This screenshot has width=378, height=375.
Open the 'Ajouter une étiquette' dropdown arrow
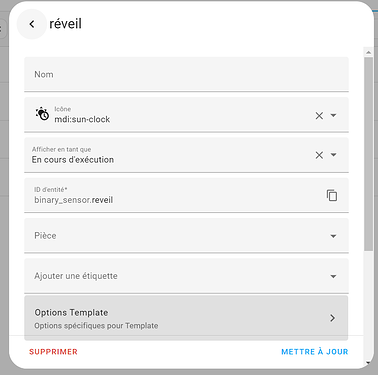click(x=333, y=276)
